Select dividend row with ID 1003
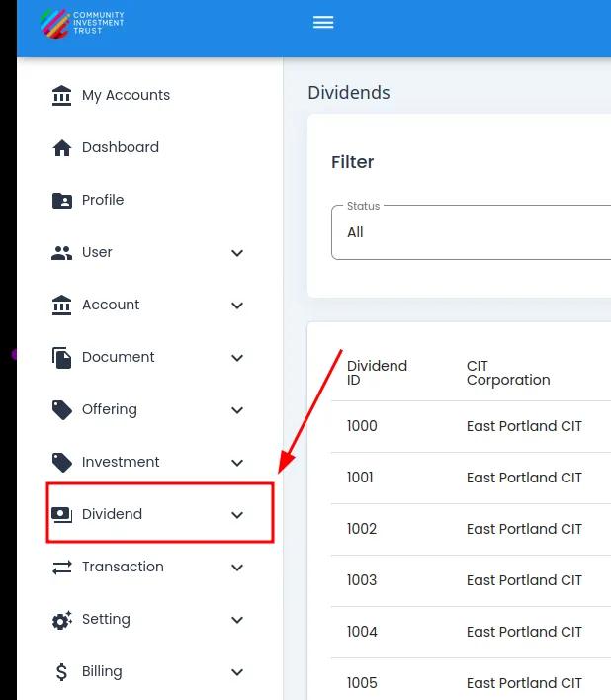 (362, 580)
